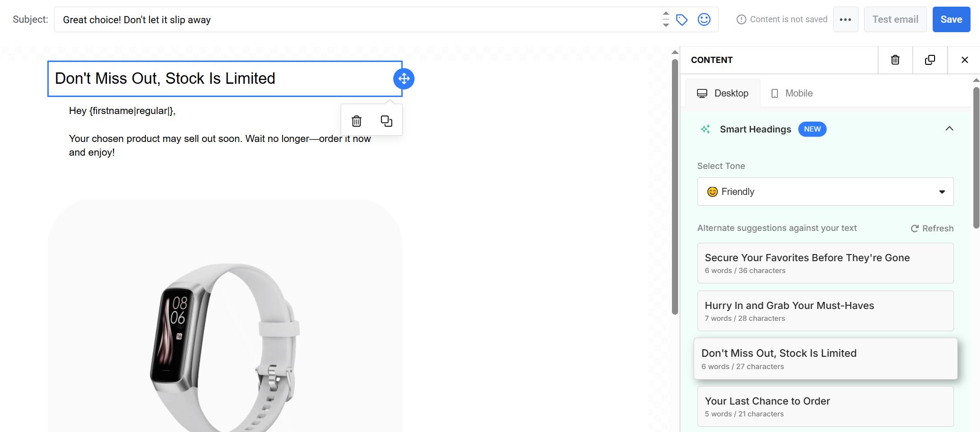Click the Save button
The height and width of the screenshot is (432, 980).
(951, 19)
